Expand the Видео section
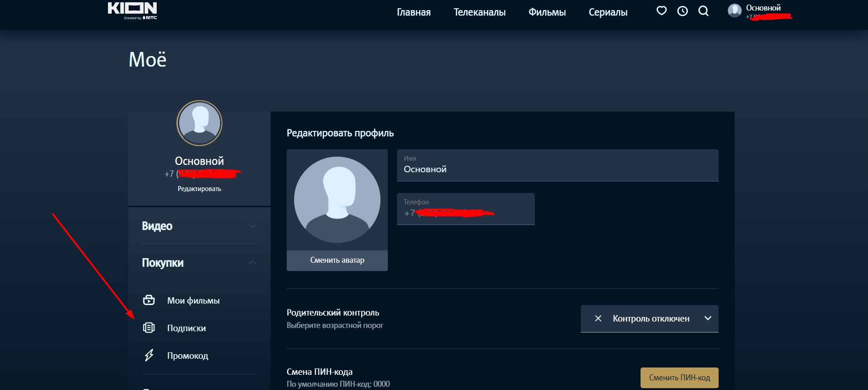Image resolution: width=868 pixels, height=390 pixels. (x=252, y=226)
